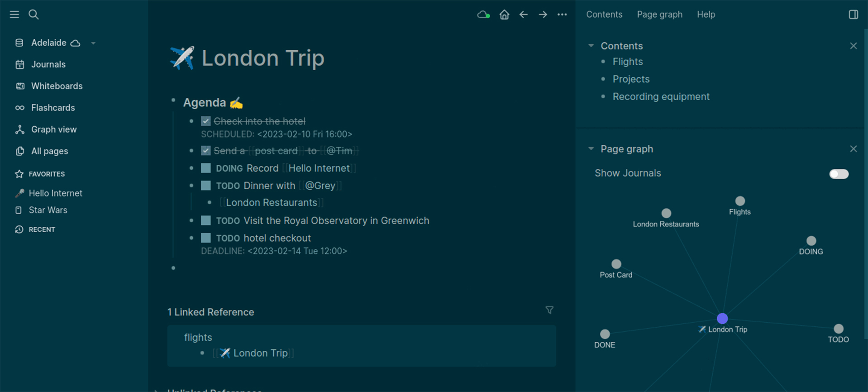Open the hamburger menu in left sidebar
This screenshot has height=392, width=868.
[x=14, y=14]
